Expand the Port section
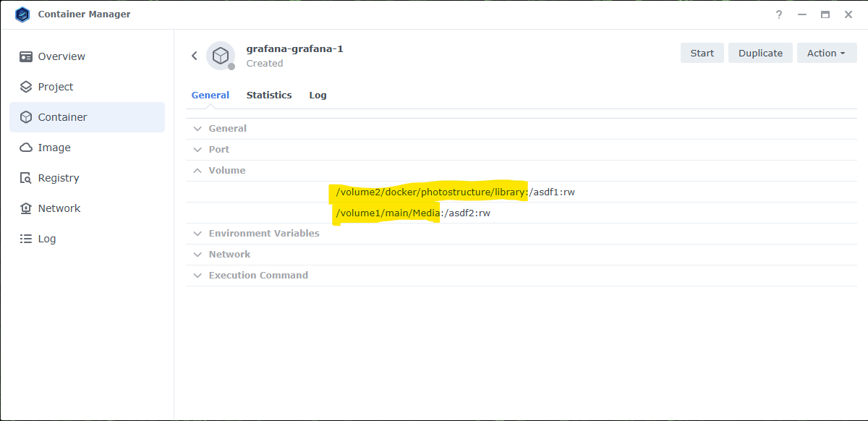The height and width of the screenshot is (421, 868). point(218,150)
